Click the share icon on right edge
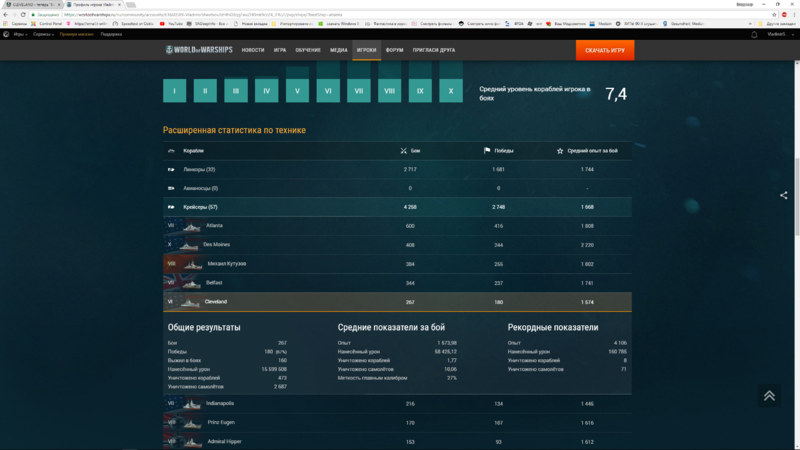This screenshot has width=800, height=450. click(783, 195)
